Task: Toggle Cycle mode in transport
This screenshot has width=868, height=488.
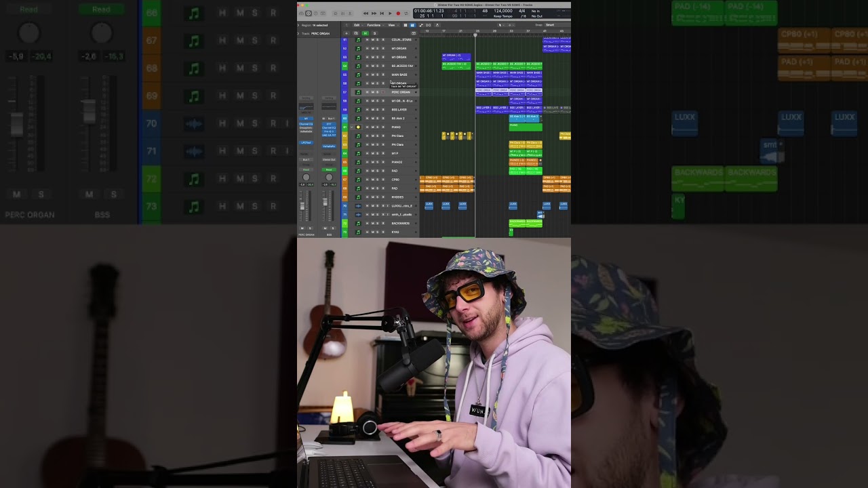Action: [406, 14]
